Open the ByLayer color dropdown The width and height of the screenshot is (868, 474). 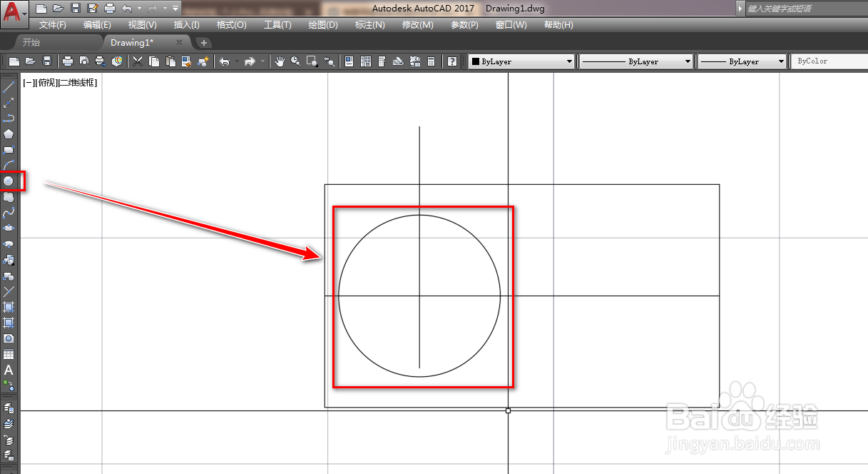521,61
